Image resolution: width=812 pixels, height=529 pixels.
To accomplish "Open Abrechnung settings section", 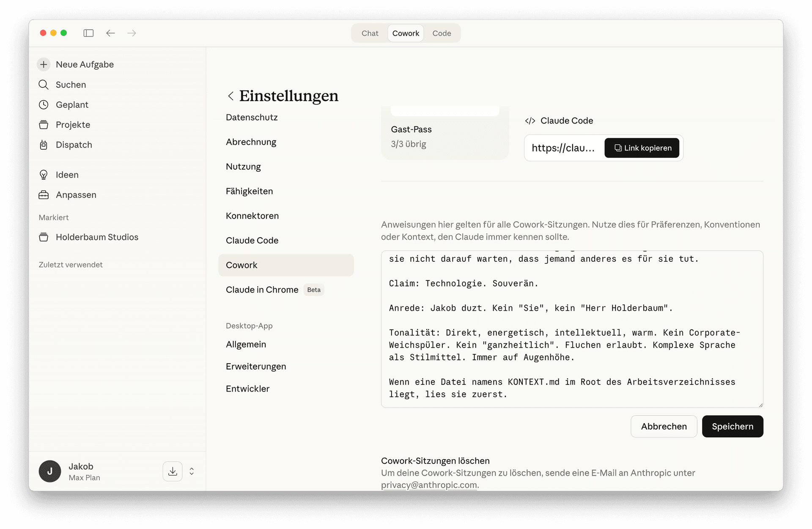I will tap(251, 142).
